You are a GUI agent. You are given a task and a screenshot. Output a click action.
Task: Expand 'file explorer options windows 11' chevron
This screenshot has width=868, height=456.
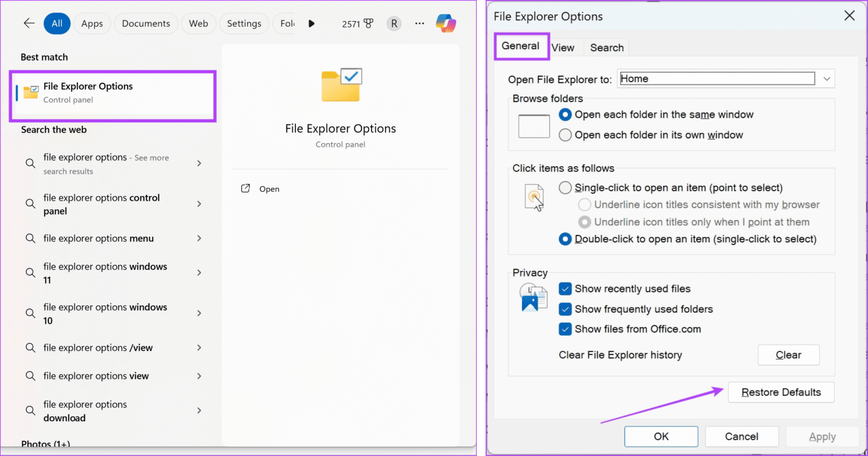point(199,273)
